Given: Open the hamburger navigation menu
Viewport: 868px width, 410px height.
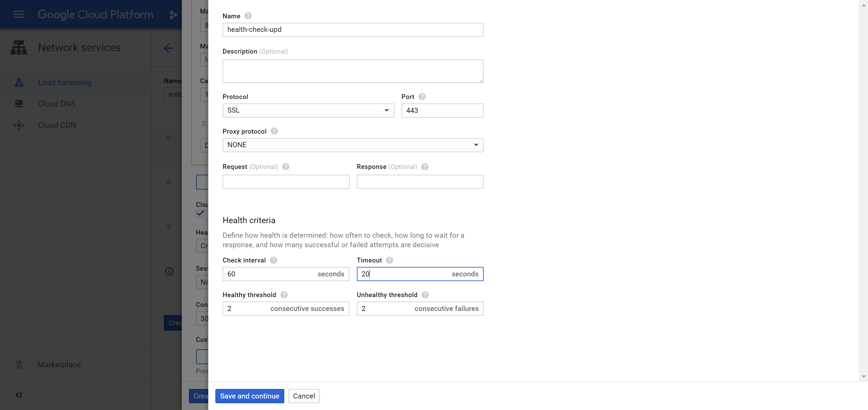Looking at the screenshot, I should coord(19,14).
